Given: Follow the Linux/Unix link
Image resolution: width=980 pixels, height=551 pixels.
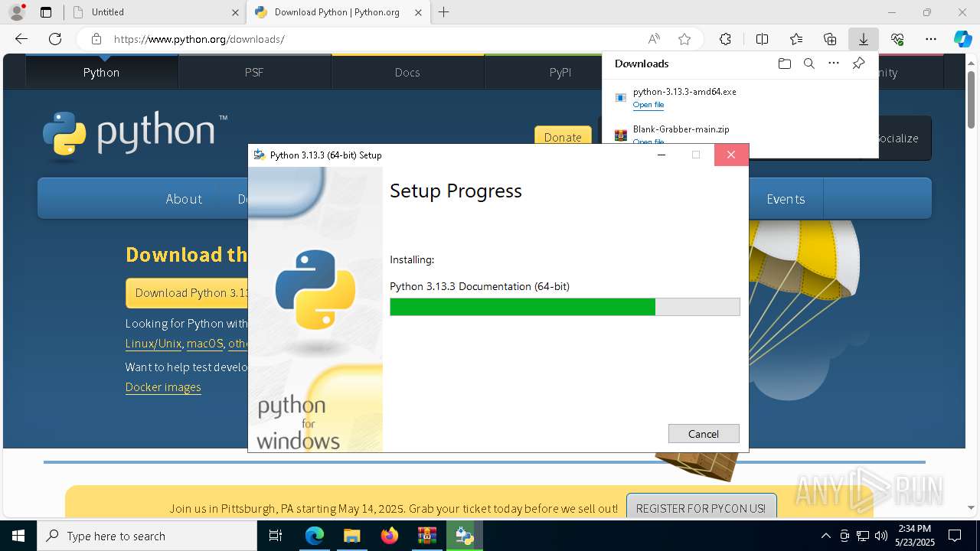Looking at the screenshot, I should pos(153,344).
